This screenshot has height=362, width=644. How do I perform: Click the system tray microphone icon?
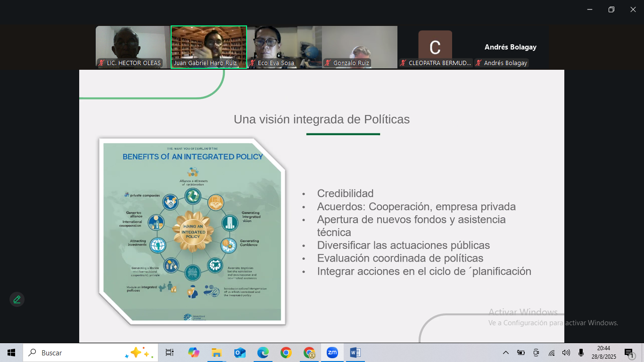[581, 353]
